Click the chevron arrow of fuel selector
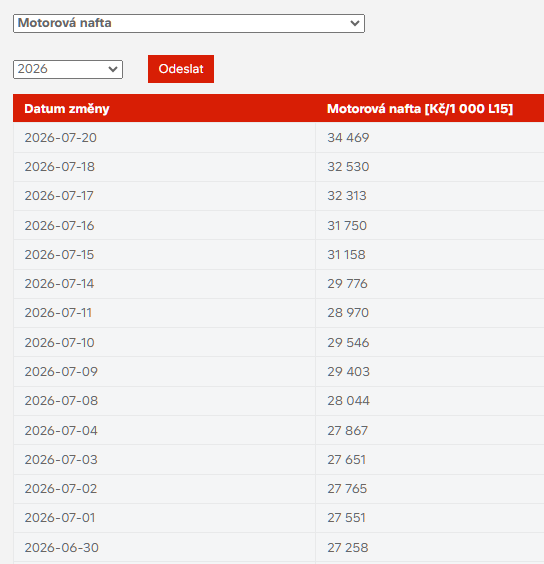The width and height of the screenshot is (544, 564). click(x=355, y=23)
